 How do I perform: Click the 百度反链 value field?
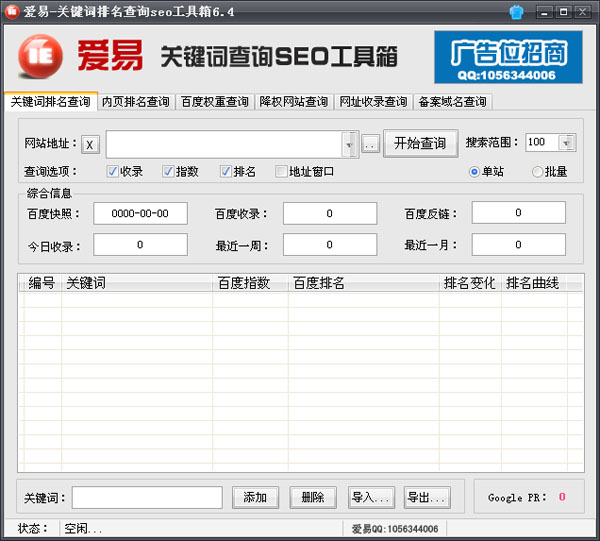[x=518, y=213]
